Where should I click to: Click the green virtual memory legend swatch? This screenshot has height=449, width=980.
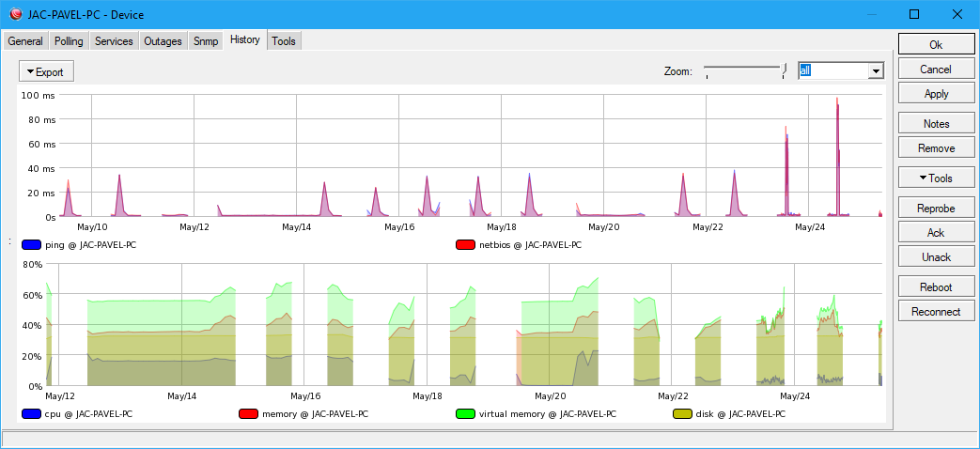[x=465, y=413]
